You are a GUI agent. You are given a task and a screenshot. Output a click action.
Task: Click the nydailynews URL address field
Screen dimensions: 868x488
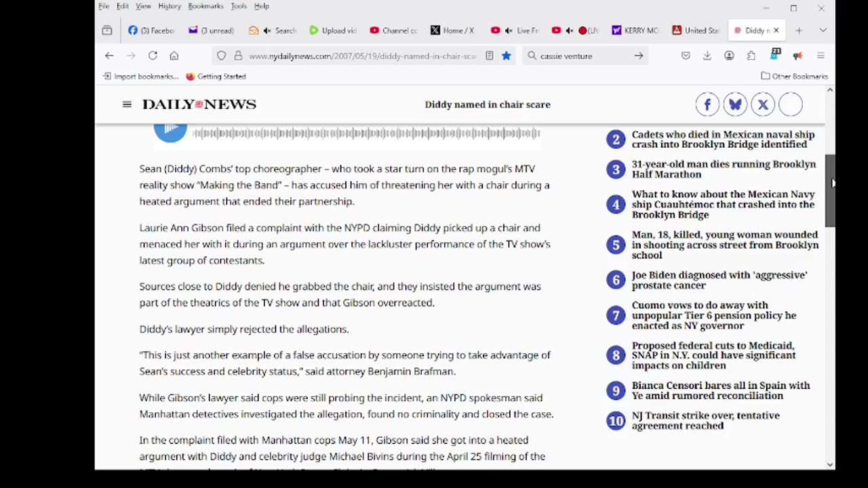(x=362, y=56)
